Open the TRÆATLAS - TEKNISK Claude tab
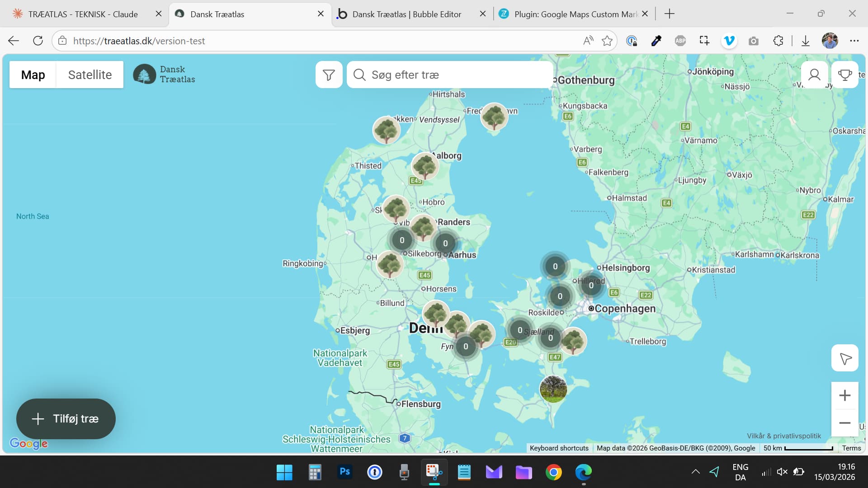 click(83, 14)
